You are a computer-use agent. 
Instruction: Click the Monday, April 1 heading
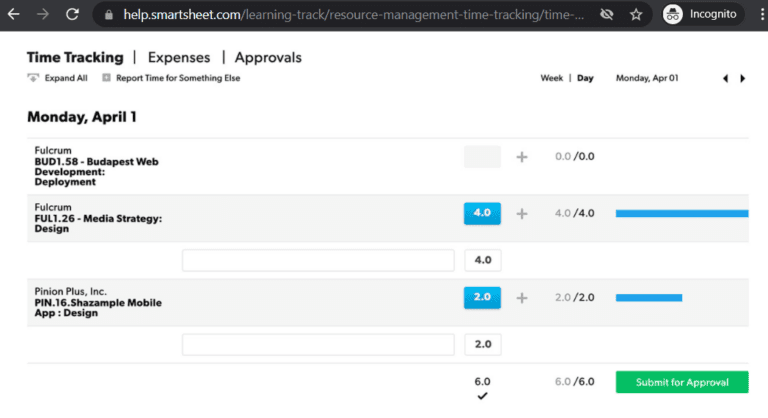pos(82,117)
